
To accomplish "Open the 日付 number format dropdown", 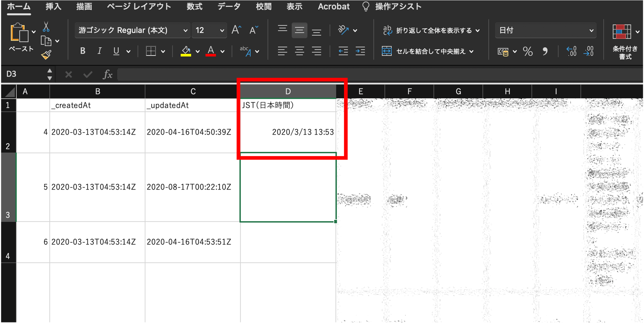I will 591,31.
